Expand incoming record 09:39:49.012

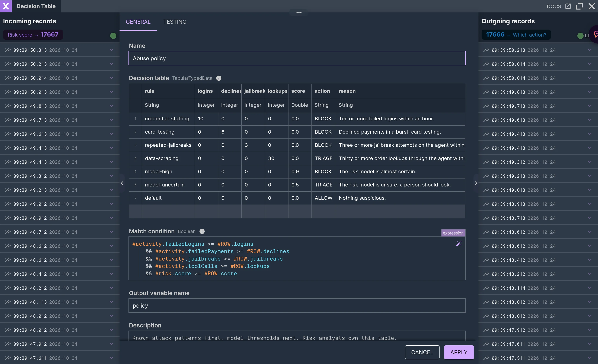[111, 204]
